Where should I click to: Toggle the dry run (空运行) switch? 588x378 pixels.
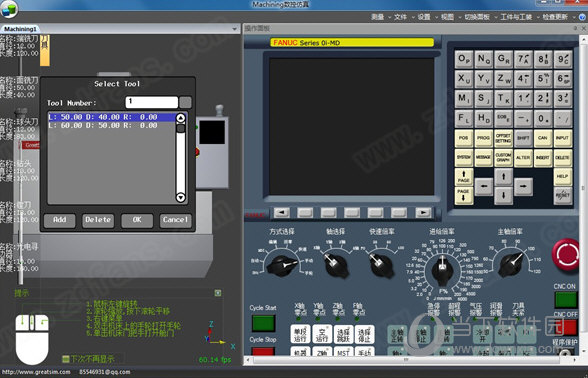click(322, 334)
